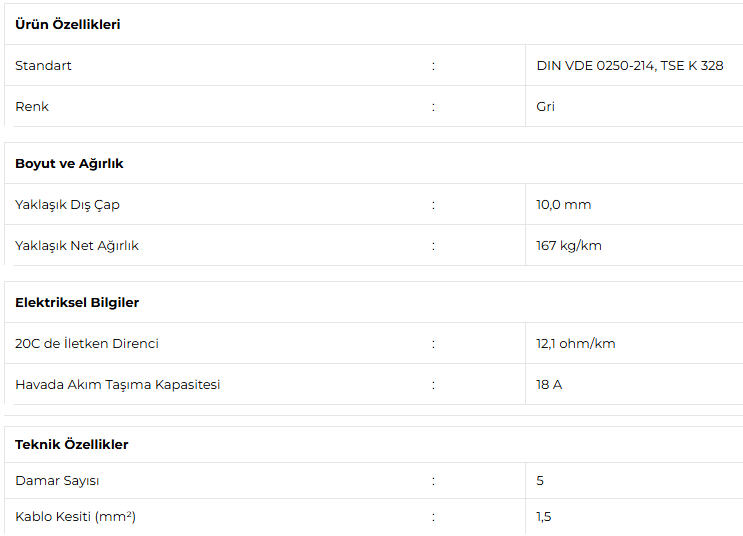Click the Elektriksel Bilgiler section header
743x536 pixels.
pyautogui.click(x=77, y=302)
